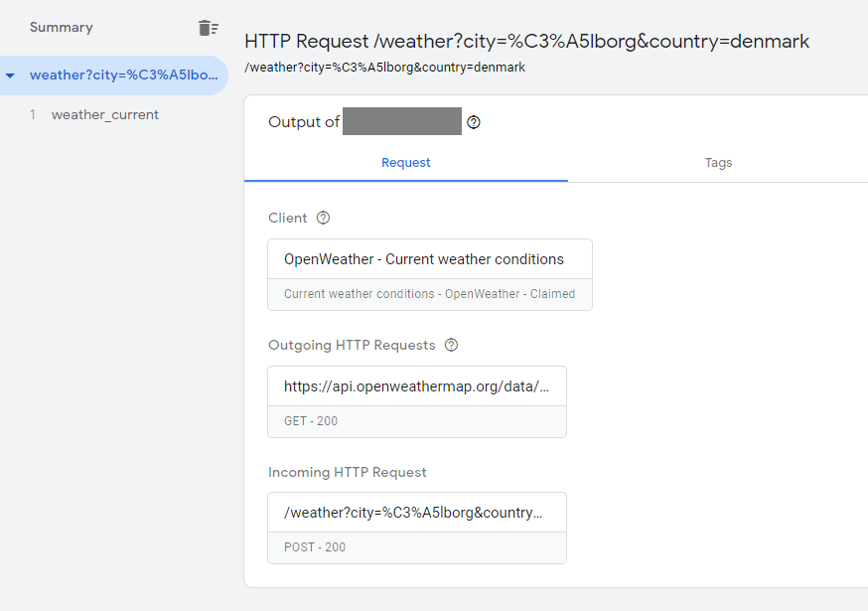
Task: Open help for the Output panel
Action: tap(474, 121)
